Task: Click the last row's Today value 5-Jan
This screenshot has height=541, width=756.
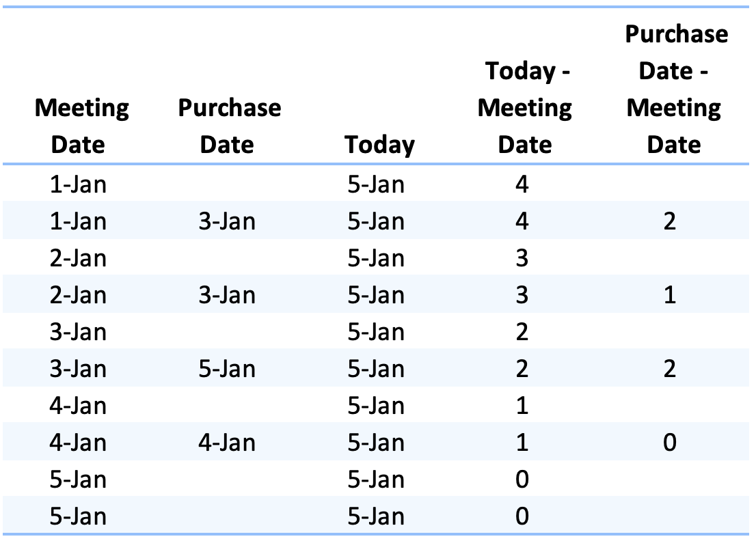Action: pos(376,516)
